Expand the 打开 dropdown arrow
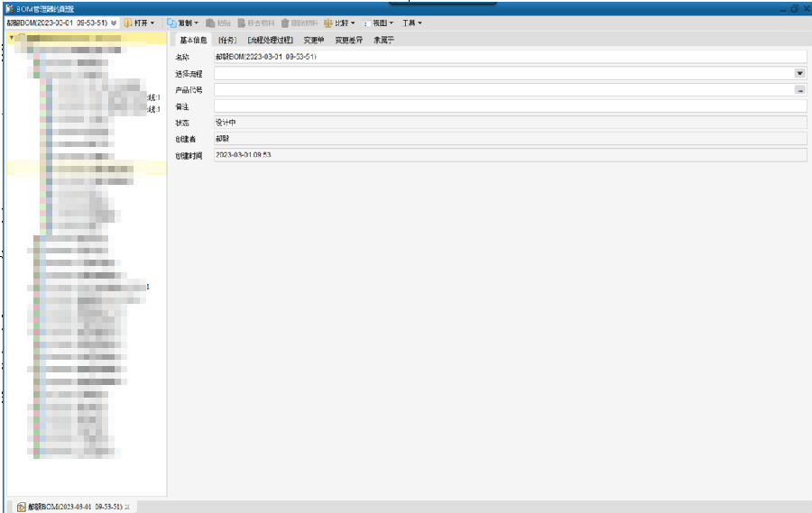Image resolution: width=812 pixels, height=513 pixels. pyautogui.click(x=152, y=23)
